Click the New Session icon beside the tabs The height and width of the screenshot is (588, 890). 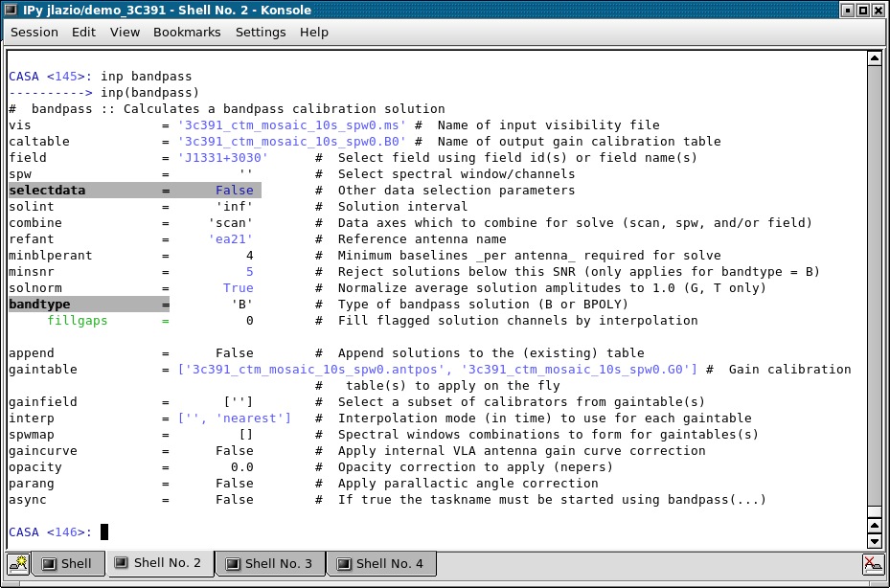pyautogui.click(x=17, y=563)
